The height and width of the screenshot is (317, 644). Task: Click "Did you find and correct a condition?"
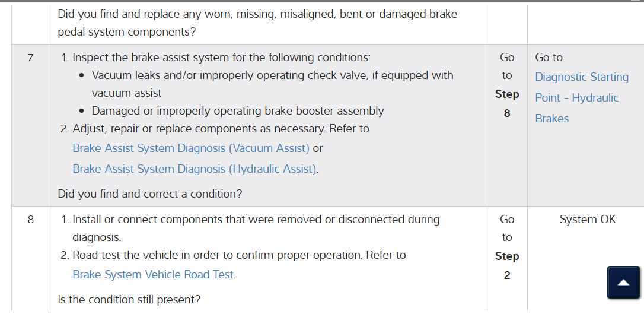click(150, 194)
